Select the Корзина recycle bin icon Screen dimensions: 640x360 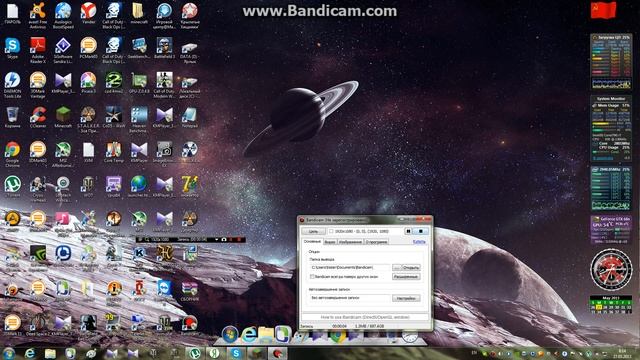[12, 117]
